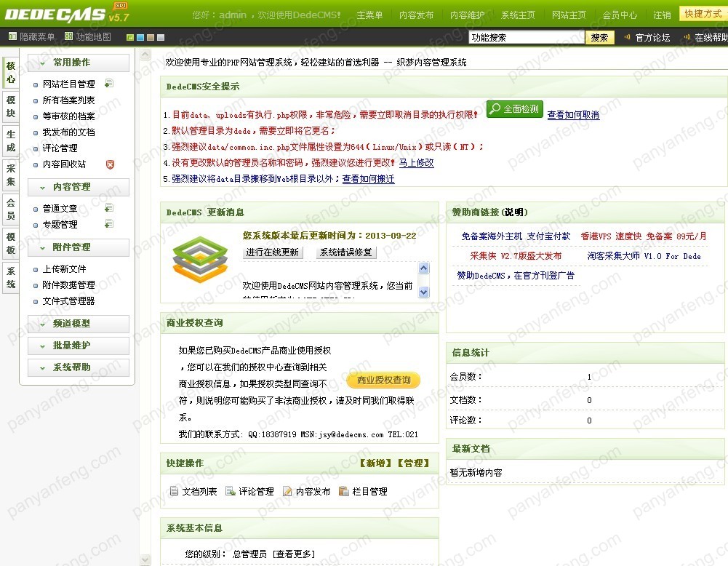Click the 进行在线更新 button

[x=273, y=252]
